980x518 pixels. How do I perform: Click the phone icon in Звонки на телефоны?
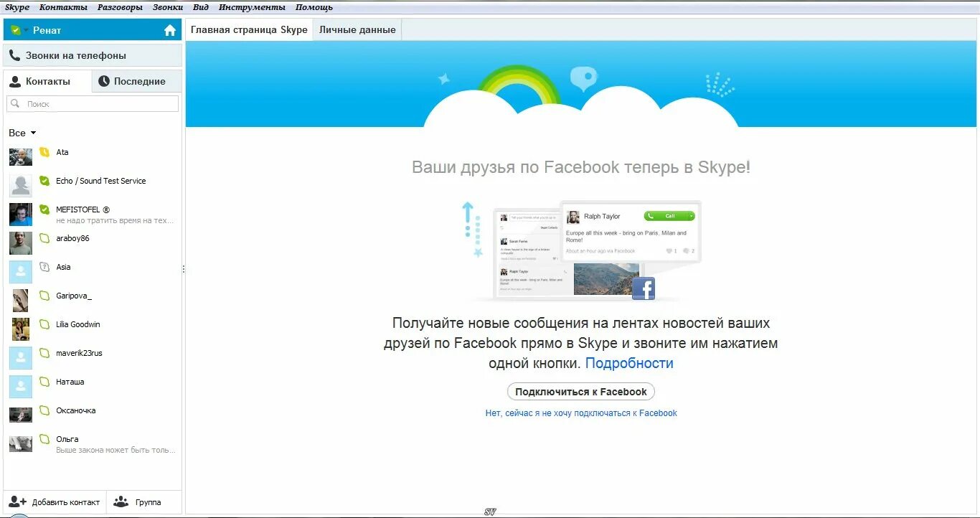tap(14, 55)
